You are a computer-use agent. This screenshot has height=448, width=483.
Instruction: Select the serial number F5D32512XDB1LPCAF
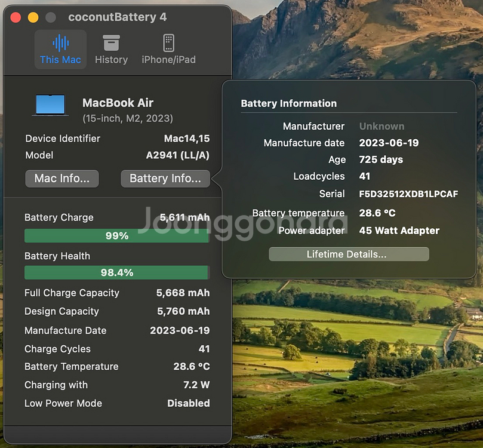click(408, 194)
